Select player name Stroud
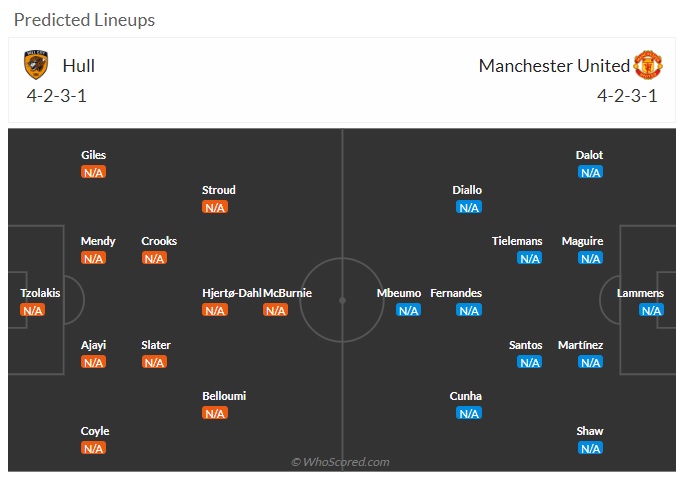Viewport: 683px width, 481px height. pyautogui.click(x=219, y=190)
